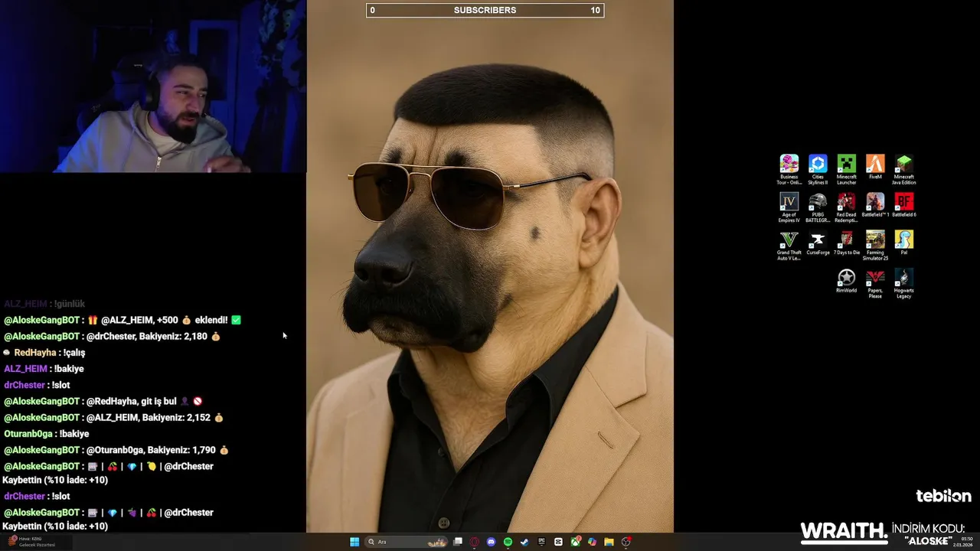
Task: Open Minecraft Launcher desktop icon
Action: tap(846, 169)
